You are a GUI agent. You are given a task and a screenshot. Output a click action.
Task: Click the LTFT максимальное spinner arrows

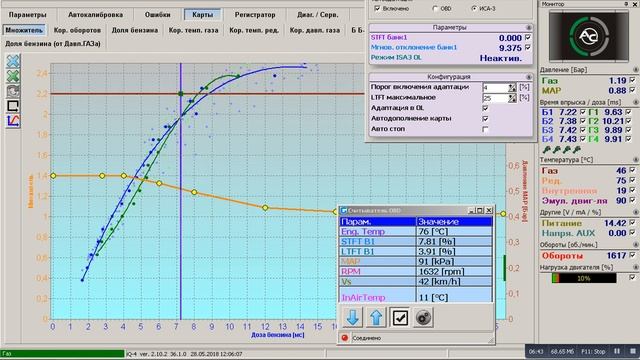pos(512,98)
